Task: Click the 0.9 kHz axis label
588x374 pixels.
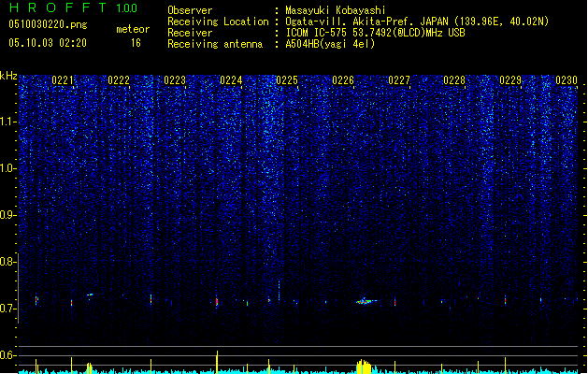Action: tap(7, 215)
